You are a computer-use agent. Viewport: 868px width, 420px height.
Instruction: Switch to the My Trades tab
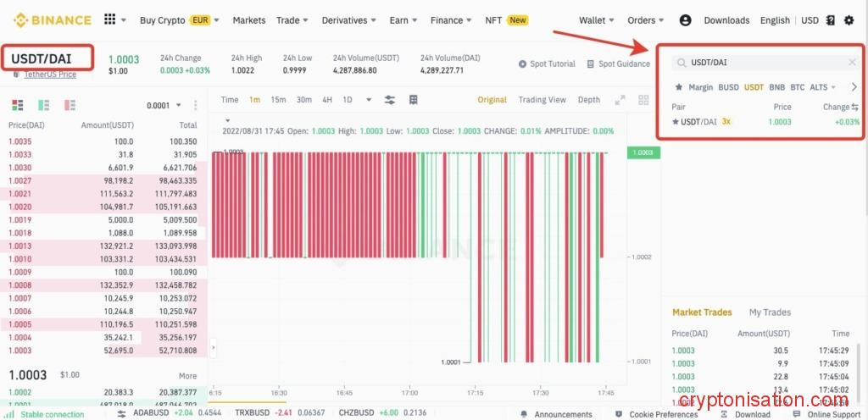tap(770, 312)
